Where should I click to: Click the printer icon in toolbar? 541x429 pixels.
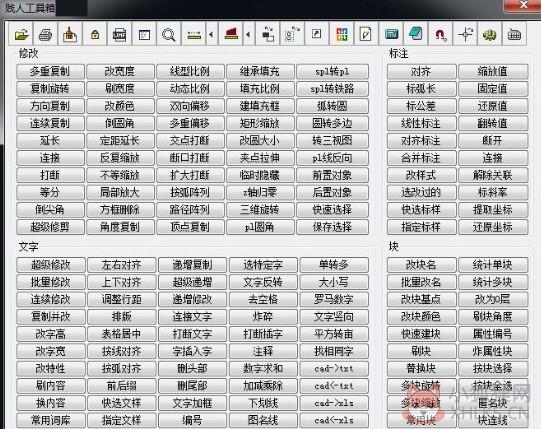pos(46,35)
